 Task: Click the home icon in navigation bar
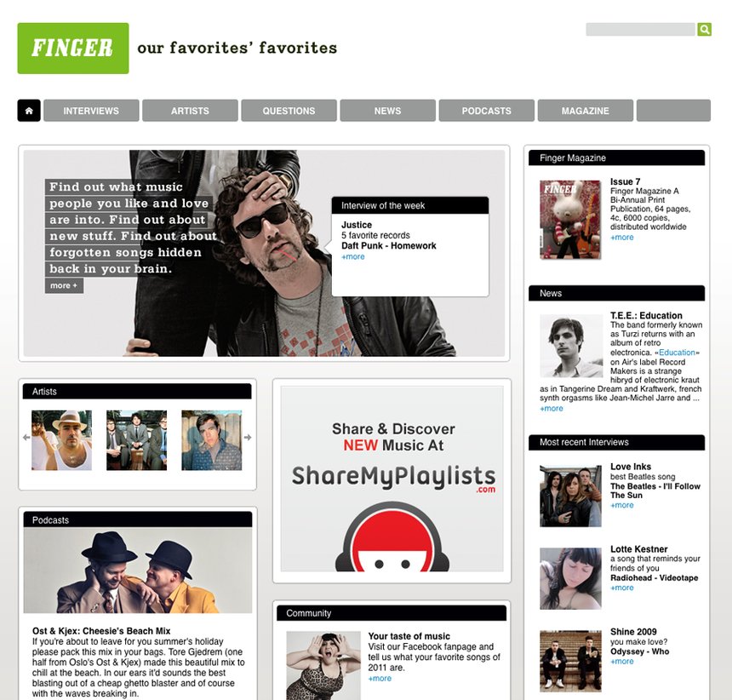[x=29, y=111]
